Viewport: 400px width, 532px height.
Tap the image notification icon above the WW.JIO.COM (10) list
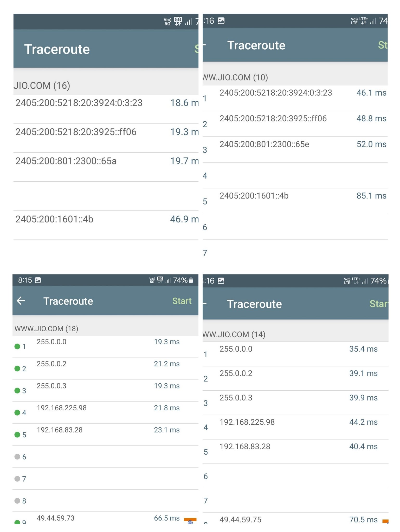(x=221, y=21)
